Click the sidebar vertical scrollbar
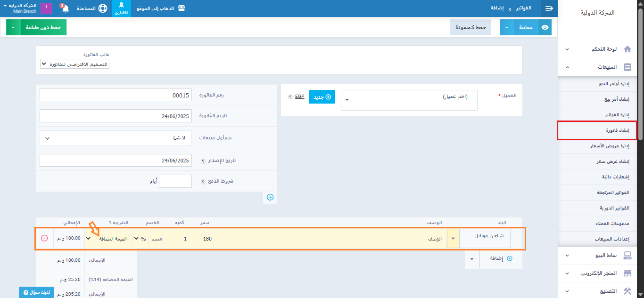Screen dimensions: 644x298 [640, 74]
